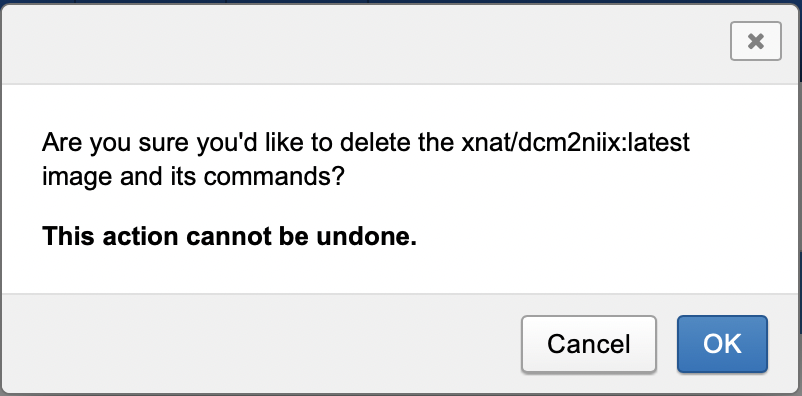Click the empty dialog title bar area
The width and height of the screenshot is (802, 396).
358,45
